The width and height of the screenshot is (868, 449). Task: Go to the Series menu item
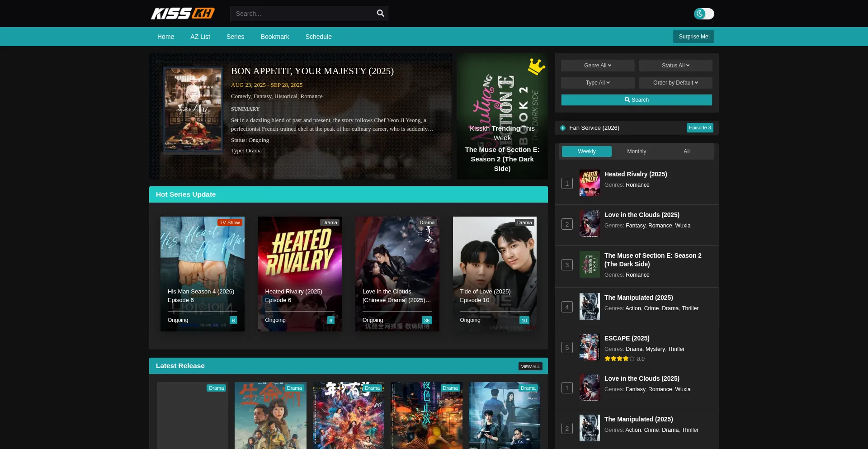236,37
